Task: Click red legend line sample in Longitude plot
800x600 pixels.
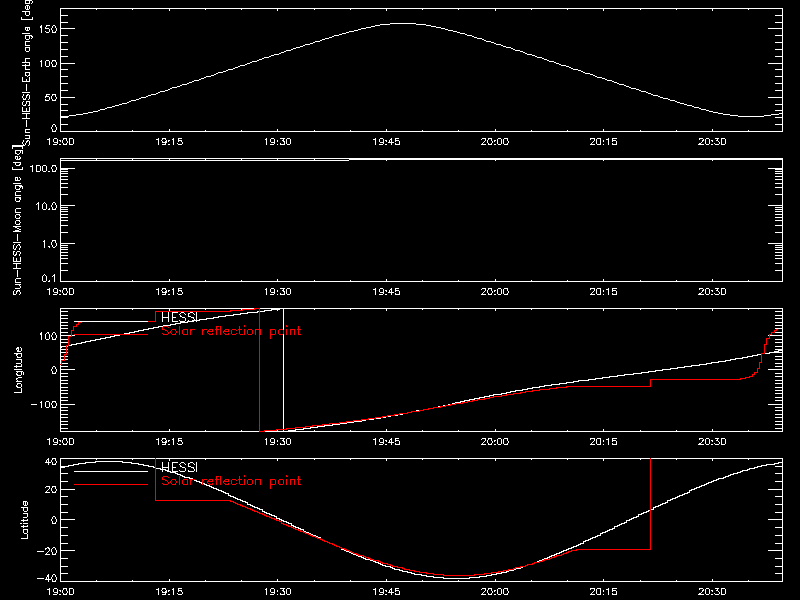Action: 111,335
